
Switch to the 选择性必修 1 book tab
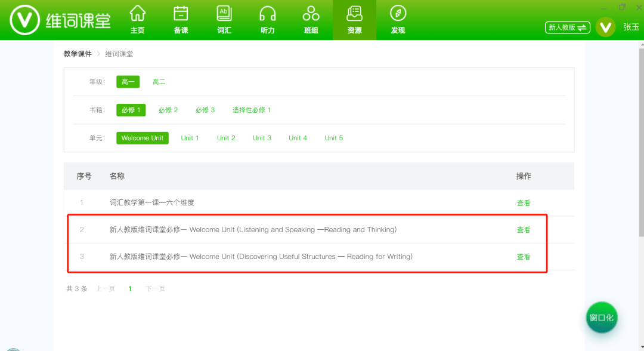(252, 110)
